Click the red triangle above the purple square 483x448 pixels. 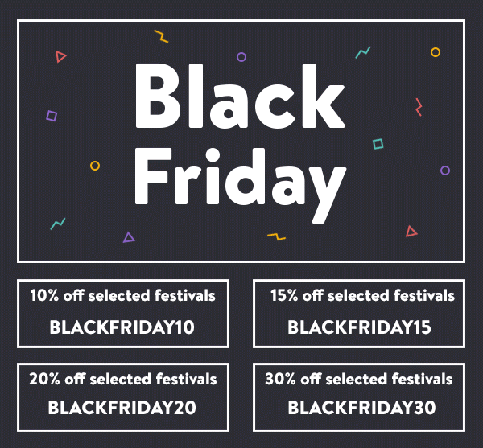tap(60, 56)
